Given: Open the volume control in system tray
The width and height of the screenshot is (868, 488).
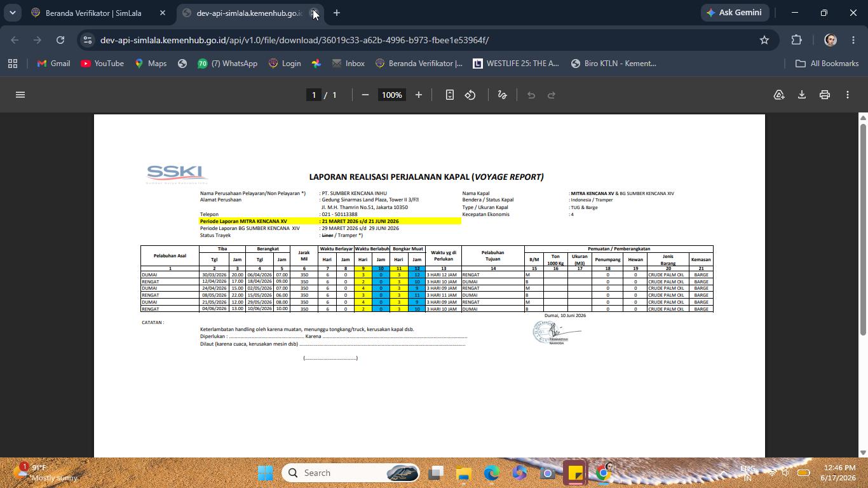Looking at the screenshot, I should tap(785, 473).
